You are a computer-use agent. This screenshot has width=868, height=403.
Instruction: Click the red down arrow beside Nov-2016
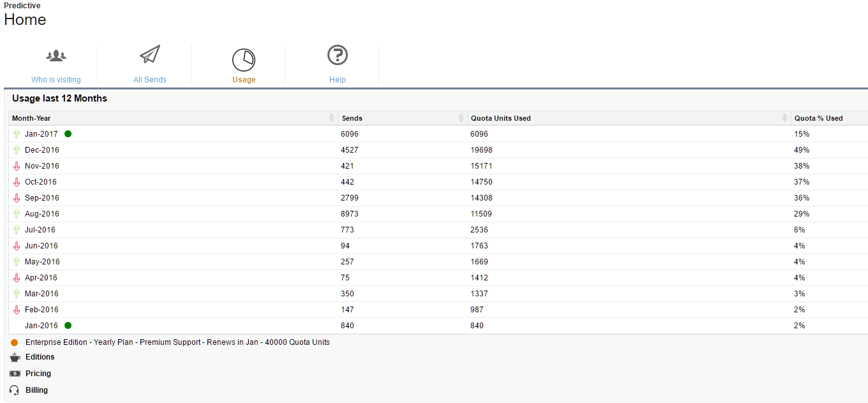coord(17,166)
